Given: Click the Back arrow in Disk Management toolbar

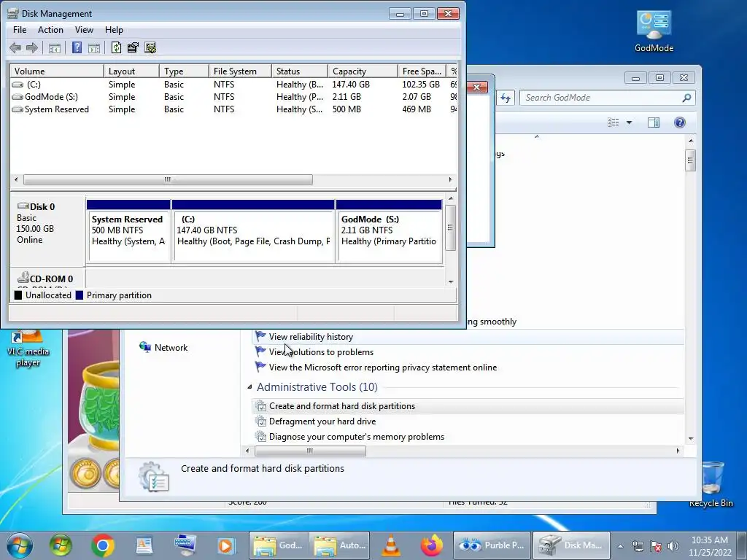Looking at the screenshot, I should 15,47.
